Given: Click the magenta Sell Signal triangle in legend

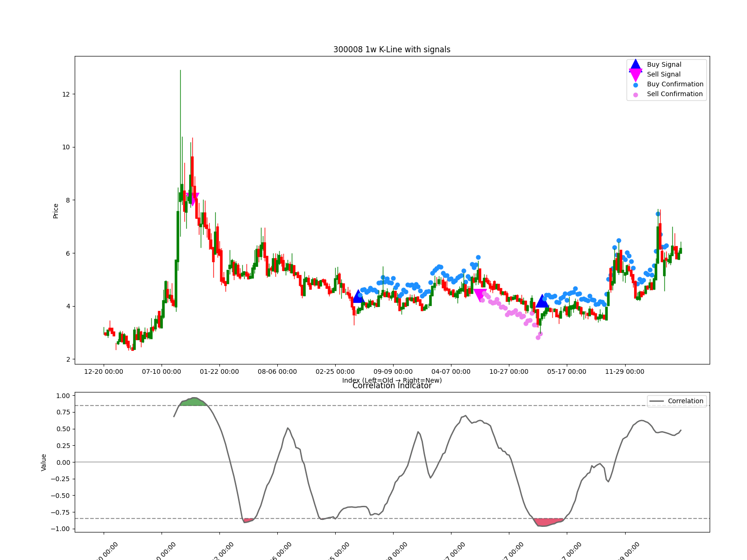Looking at the screenshot, I should (635, 75).
